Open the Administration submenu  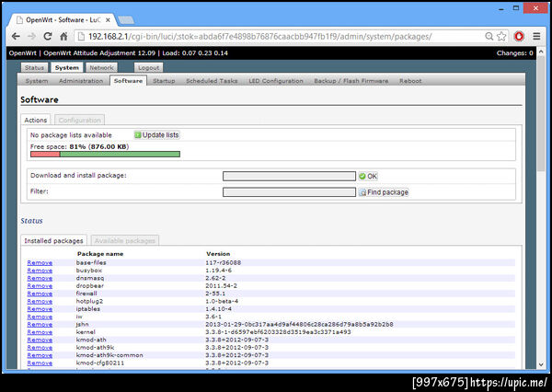(81, 81)
